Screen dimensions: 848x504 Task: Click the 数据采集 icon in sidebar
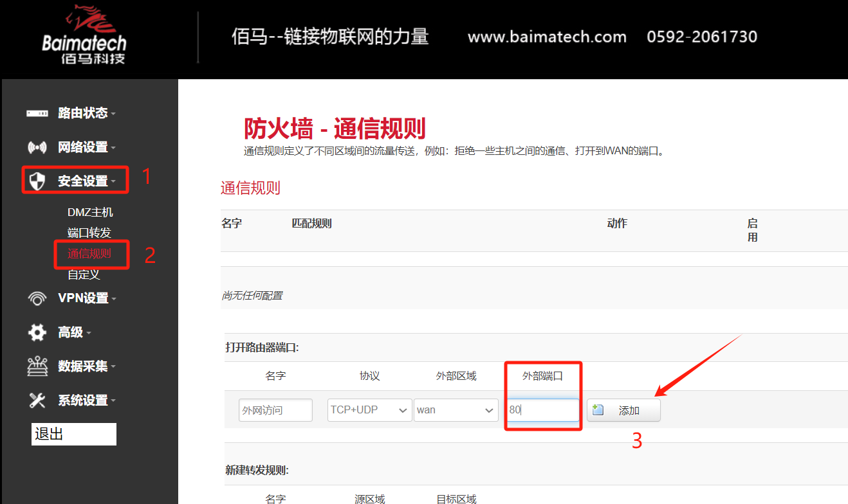(x=37, y=366)
